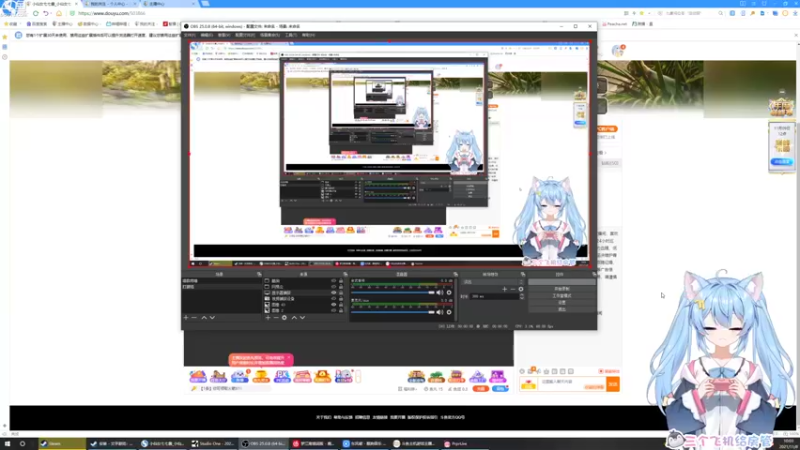This screenshot has height=450, width=800.
Task: Remove selected scene with the minus icon
Action: coord(194,318)
